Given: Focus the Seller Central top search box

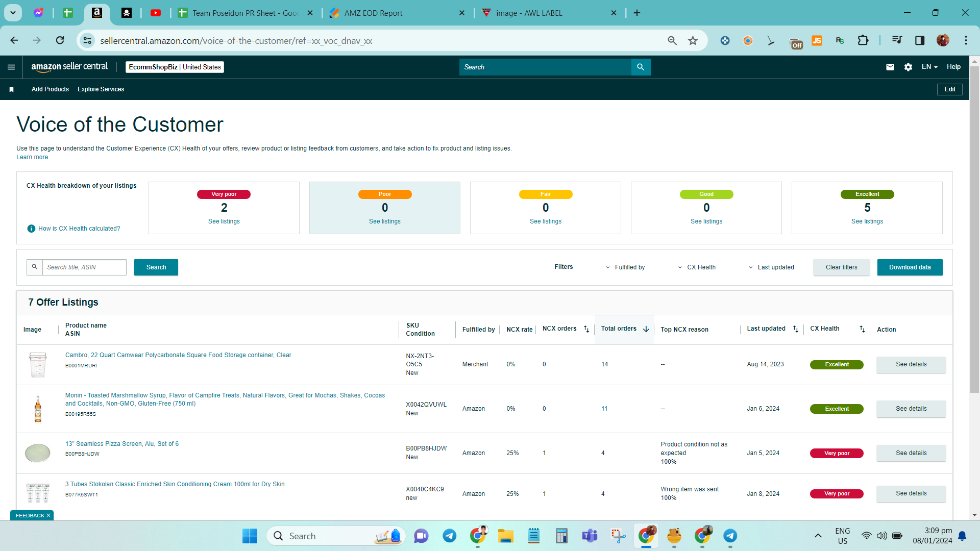Looking at the screenshot, I should [x=545, y=67].
